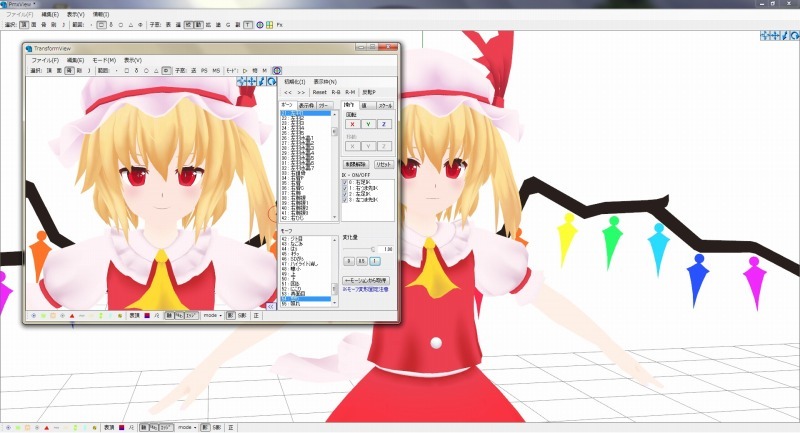This screenshot has width=800, height=433.
Task: Open mode dropdown in PmxView bottom bar
Action: click(x=187, y=427)
